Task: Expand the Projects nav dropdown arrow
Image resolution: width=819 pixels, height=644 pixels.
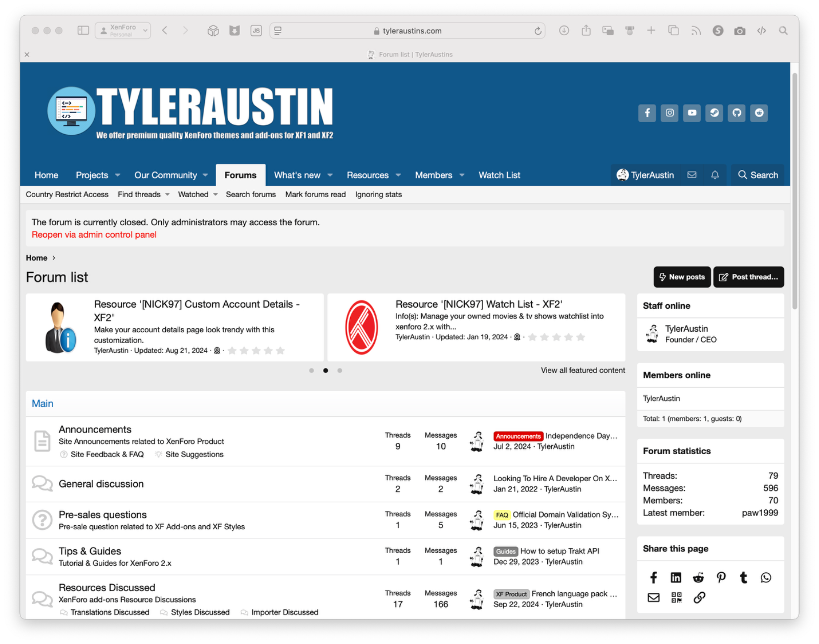Action: click(118, 175)
